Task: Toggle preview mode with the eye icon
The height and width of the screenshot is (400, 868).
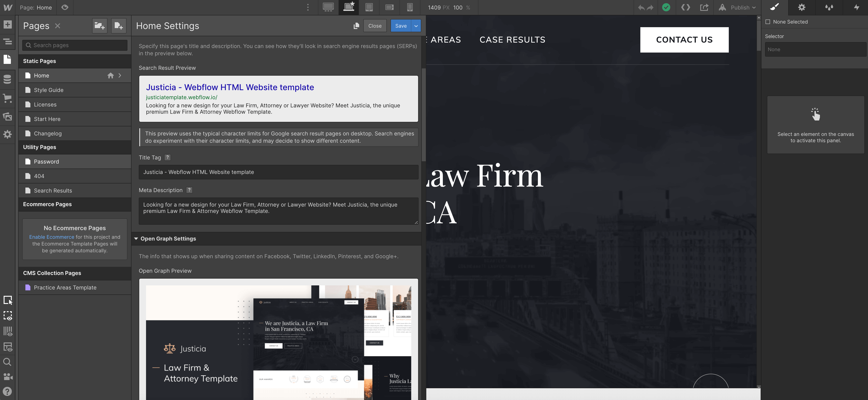Action: pos(65,7)
